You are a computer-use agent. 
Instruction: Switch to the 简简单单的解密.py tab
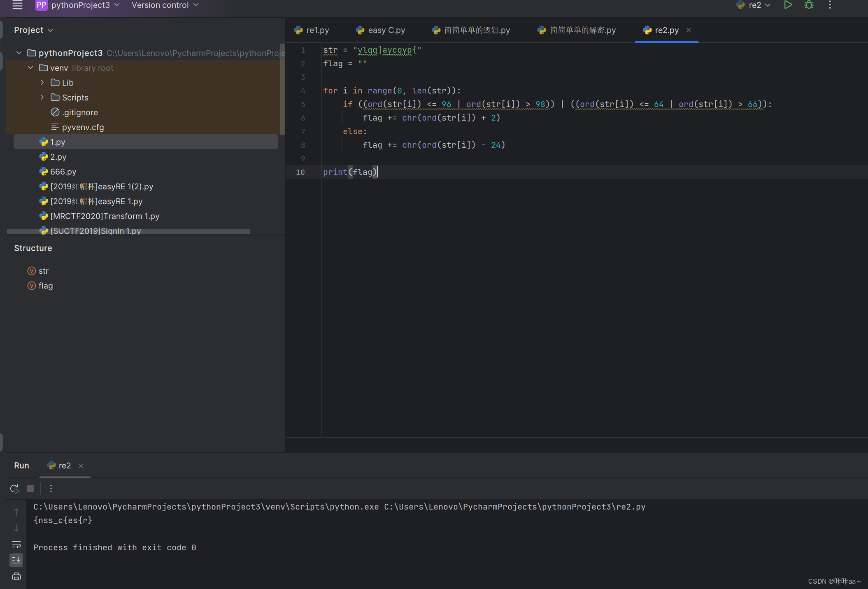577,30
